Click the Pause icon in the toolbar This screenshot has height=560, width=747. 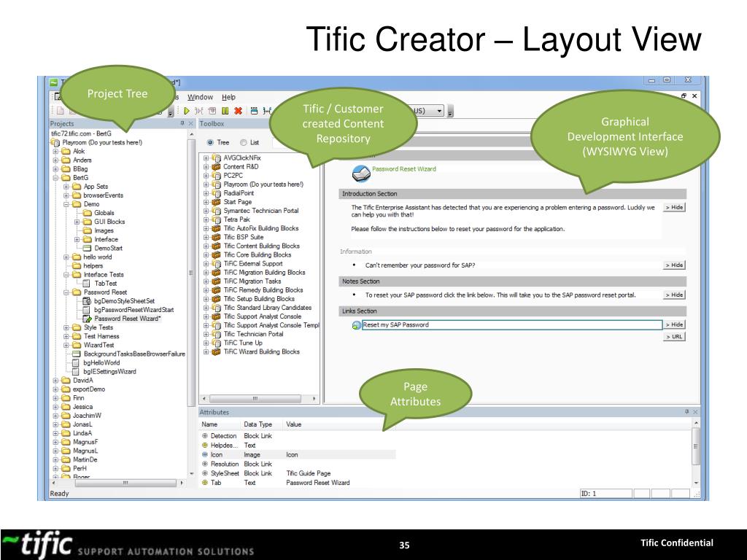pos(225,111)
